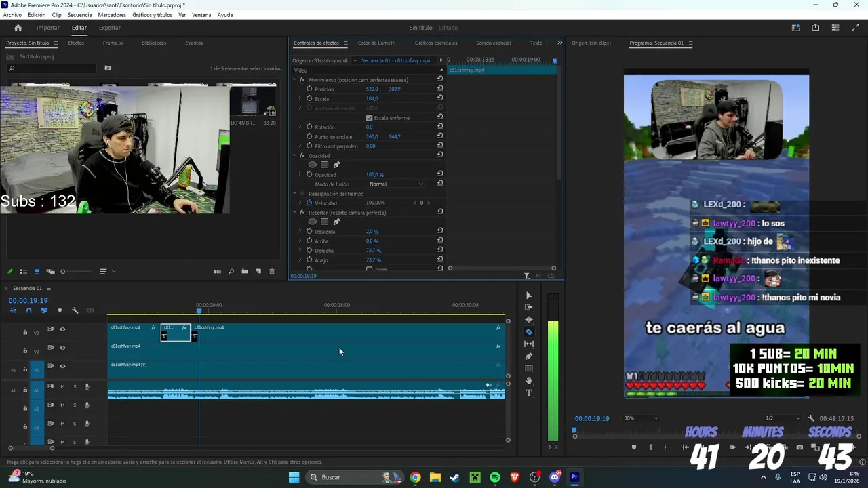Go to the Home screen icon
The image size is (868, 488).
coord(18,28)
